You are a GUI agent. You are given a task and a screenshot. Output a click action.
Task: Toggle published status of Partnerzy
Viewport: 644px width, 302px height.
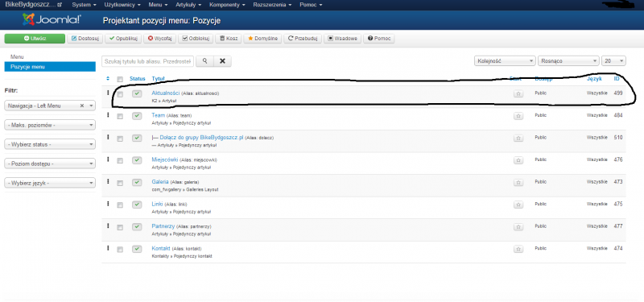point(137,227)
